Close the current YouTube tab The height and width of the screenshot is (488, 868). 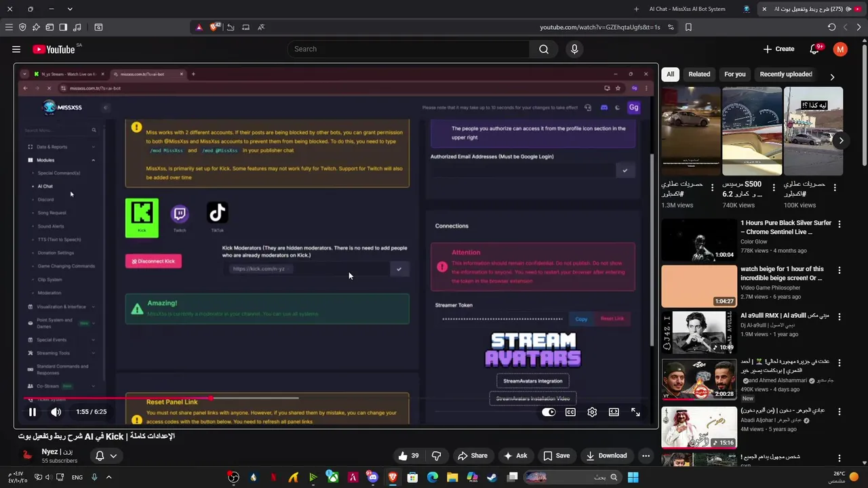[764, 9]
